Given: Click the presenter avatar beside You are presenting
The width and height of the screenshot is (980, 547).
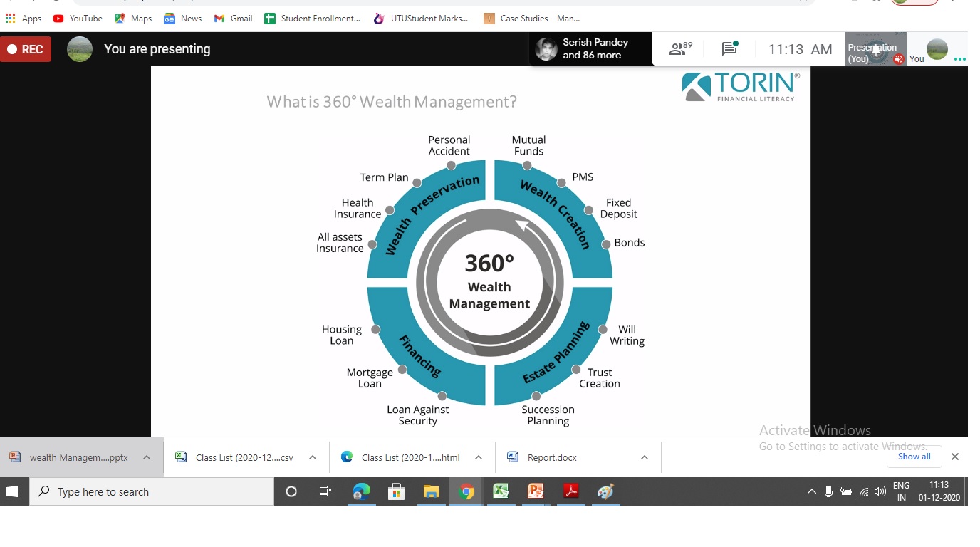Looking at the screenshot, I should point(80,49).
